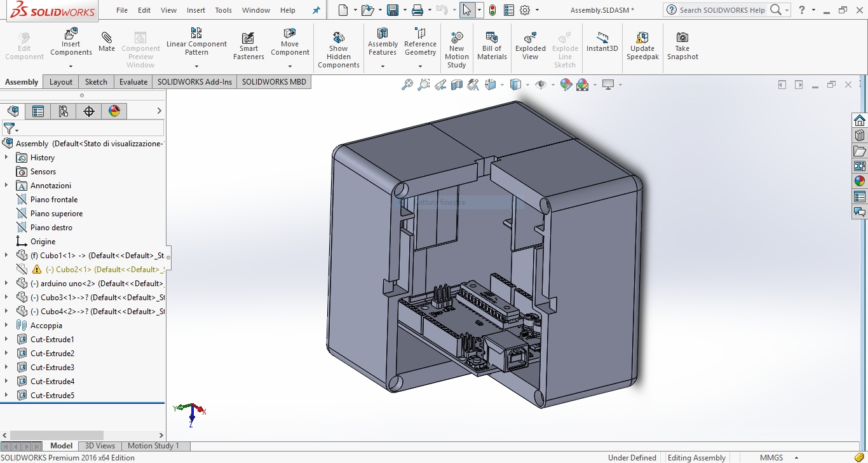Toggle left panel collapse arrow in viewport

coord(782,85)
